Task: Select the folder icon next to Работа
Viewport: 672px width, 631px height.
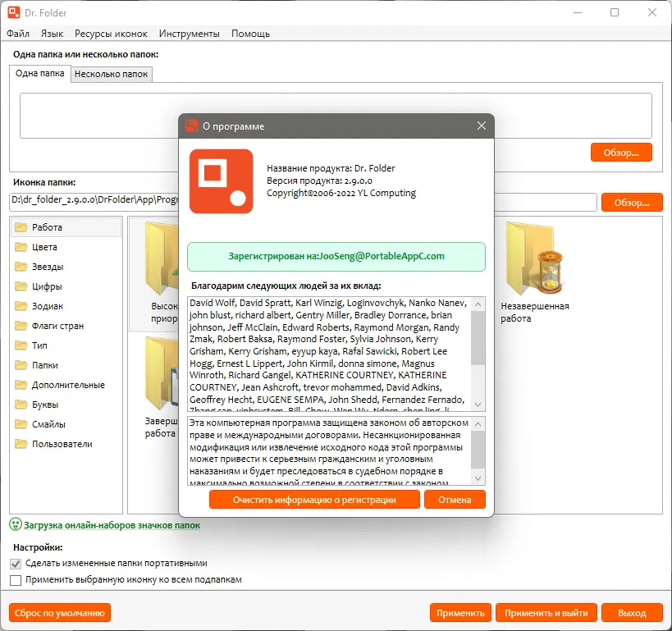Action: (x=21, y=227)
